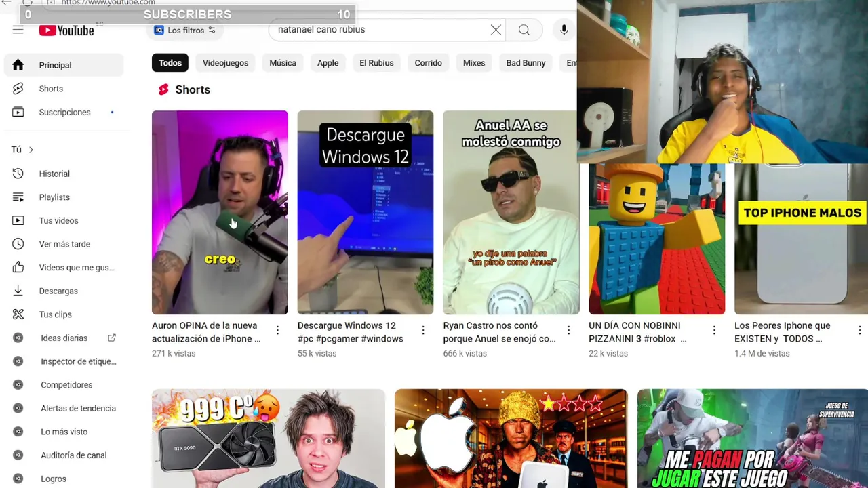Click the Shorts section logo icon

163,89
